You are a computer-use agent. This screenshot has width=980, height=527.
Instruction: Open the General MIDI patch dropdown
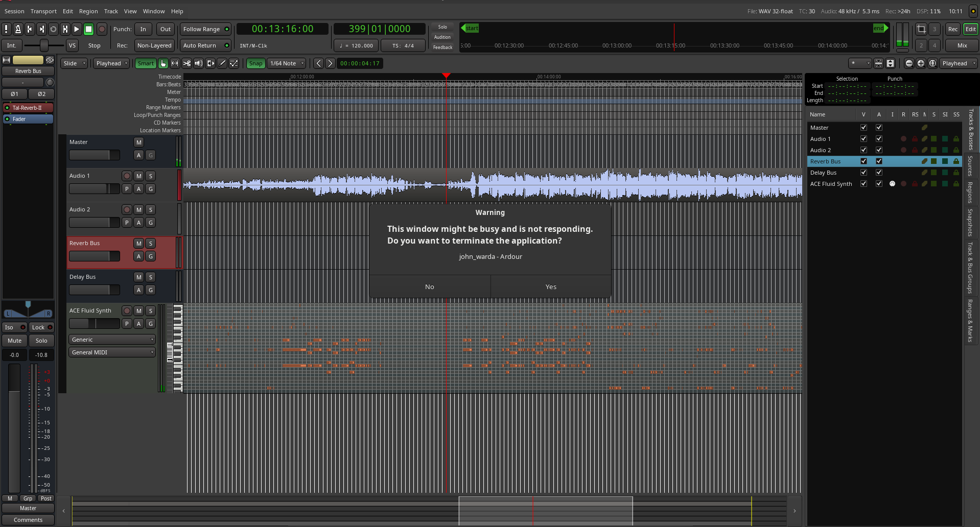(112, 352)
